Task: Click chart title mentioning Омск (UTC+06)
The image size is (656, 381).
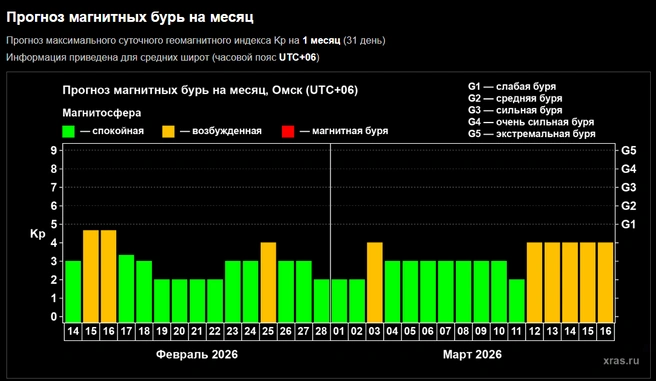Action: point(210,90)
